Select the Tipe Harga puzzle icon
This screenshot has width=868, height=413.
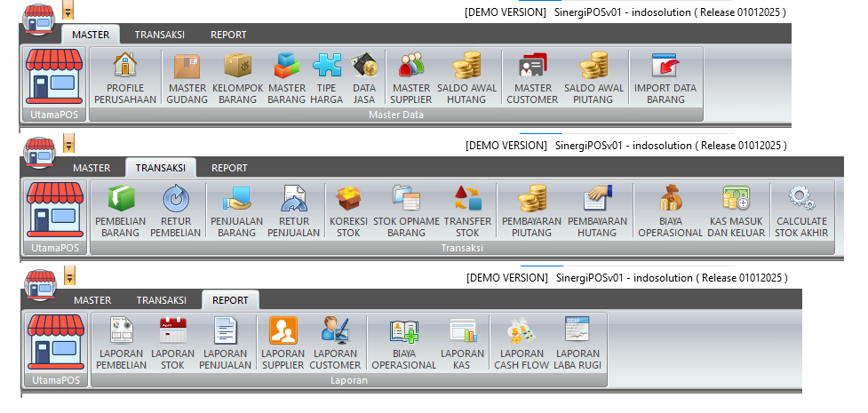click(x=326, y=77)
